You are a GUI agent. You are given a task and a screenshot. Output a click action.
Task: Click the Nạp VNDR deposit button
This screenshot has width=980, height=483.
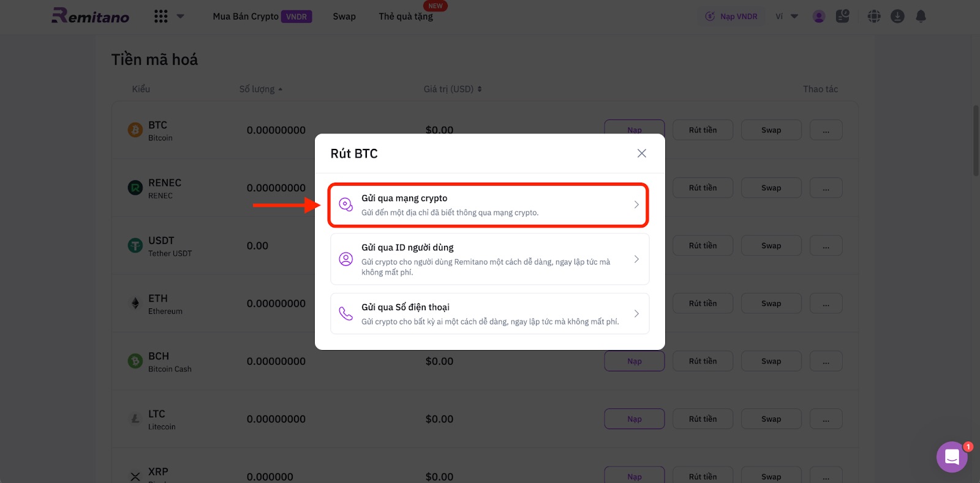pyautogui.click(x=731, y=17)
